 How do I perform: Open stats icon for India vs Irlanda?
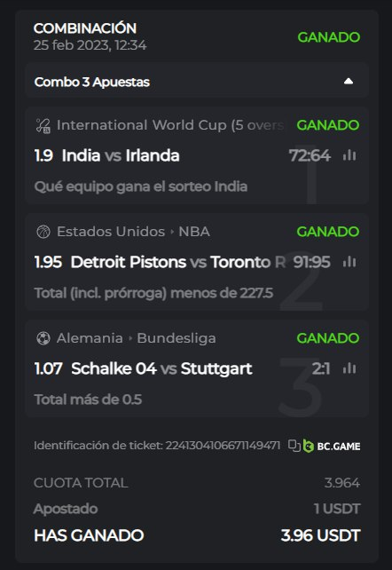click(x=349, y=155)
